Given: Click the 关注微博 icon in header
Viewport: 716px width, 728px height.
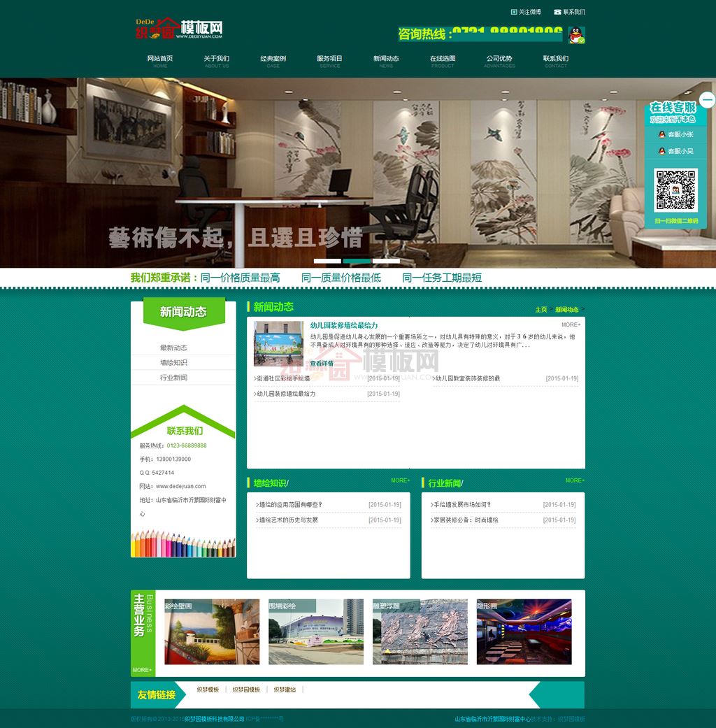Looking at the screenshot, I should tap(514, 12).
